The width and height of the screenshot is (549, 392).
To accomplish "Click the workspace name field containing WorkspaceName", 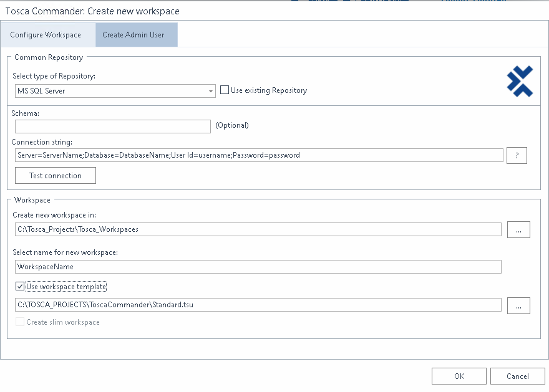I will click(258, 267).
